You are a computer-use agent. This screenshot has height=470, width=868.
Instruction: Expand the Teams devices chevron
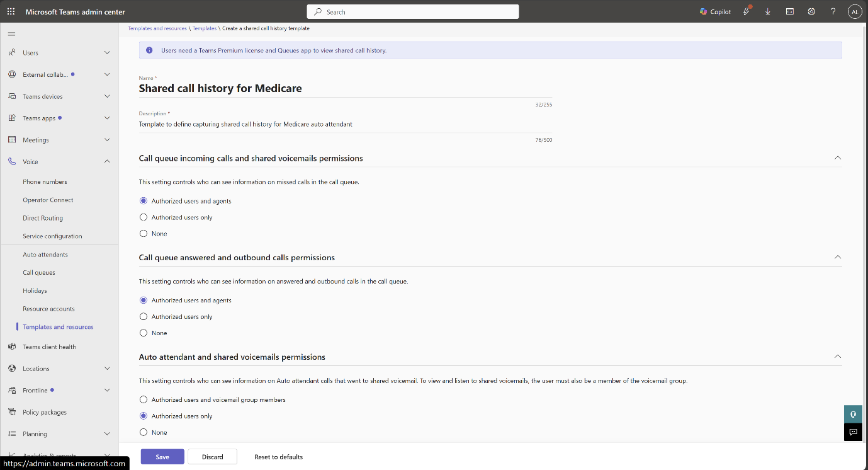(107, 96)
